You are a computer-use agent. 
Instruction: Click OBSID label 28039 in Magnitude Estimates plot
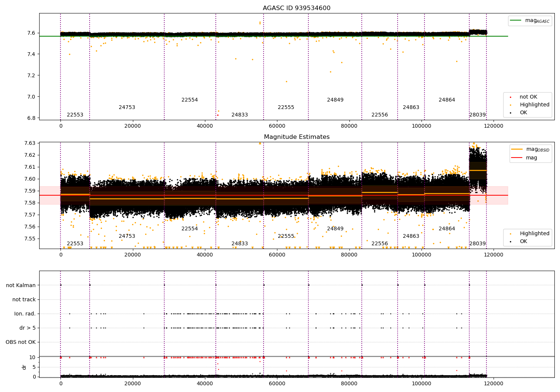tap(477, 244)
